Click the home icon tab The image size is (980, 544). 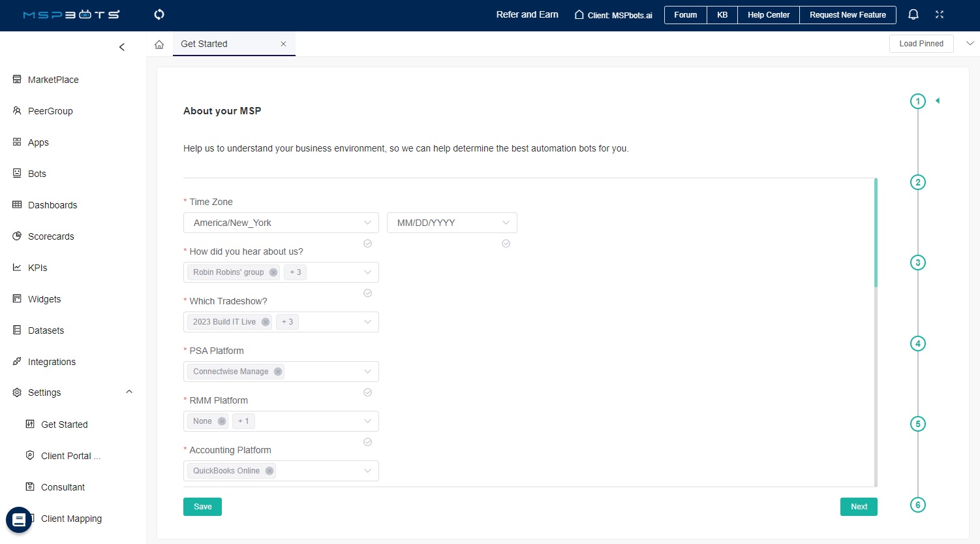pos(159,44)
